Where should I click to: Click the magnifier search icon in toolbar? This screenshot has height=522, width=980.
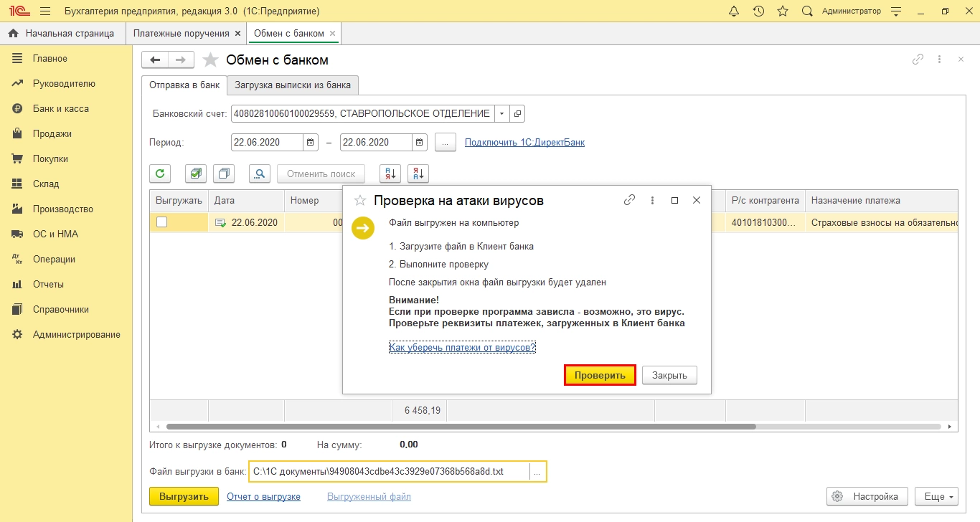[260, 174]
